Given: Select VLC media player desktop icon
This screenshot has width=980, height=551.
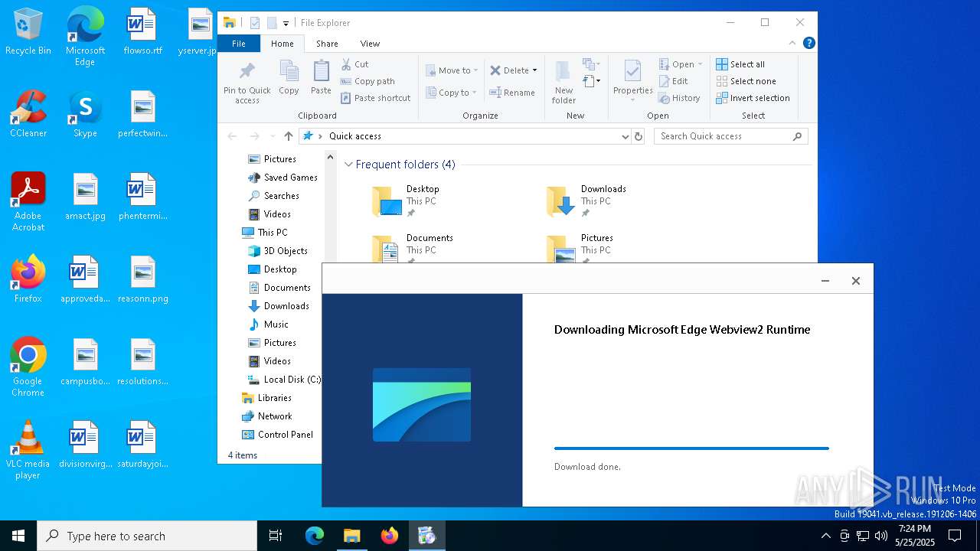Looking at the screenshot, I should 28,450.
